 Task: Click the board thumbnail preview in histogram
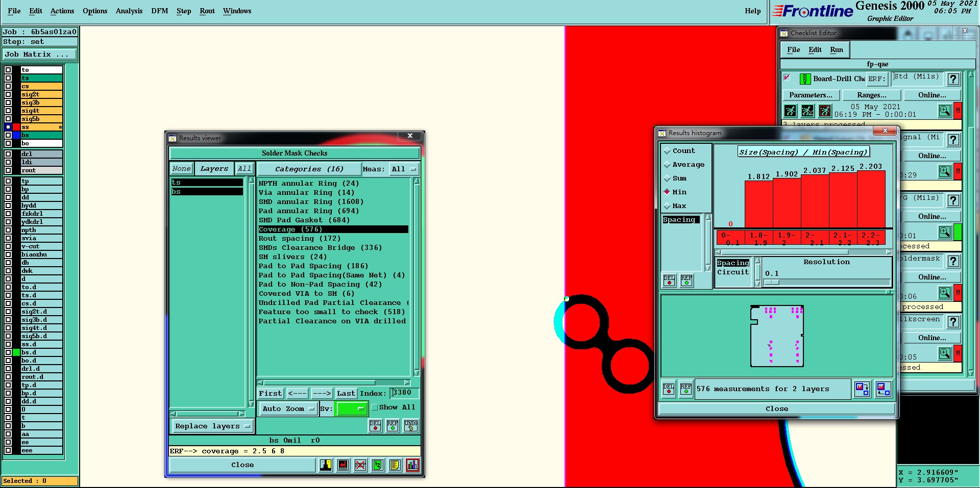click(777, 336)
